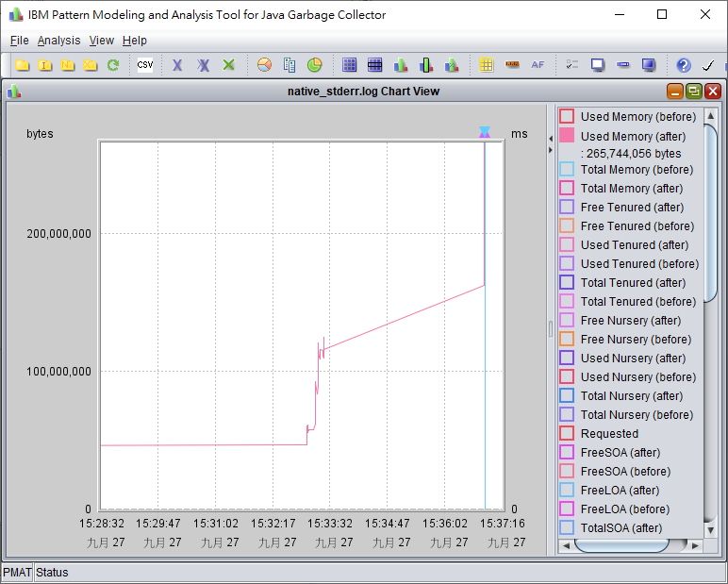The image size is (728, 584).
Task: Minimize the Chart View internal frame
Action: [x=675, y=92]
